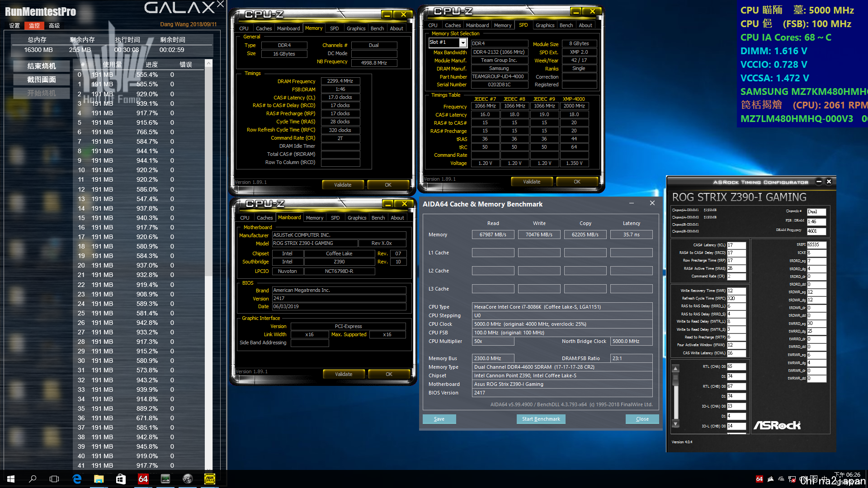Click XMP-4000 column header in Timings Table
This screenshot has height=488, width=868.
574,99
